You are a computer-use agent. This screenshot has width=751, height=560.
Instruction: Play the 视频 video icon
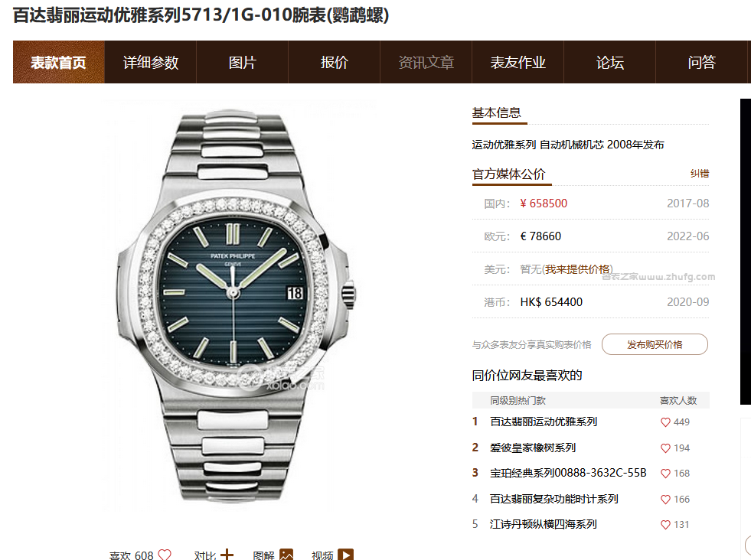click(x=345, y=555)
